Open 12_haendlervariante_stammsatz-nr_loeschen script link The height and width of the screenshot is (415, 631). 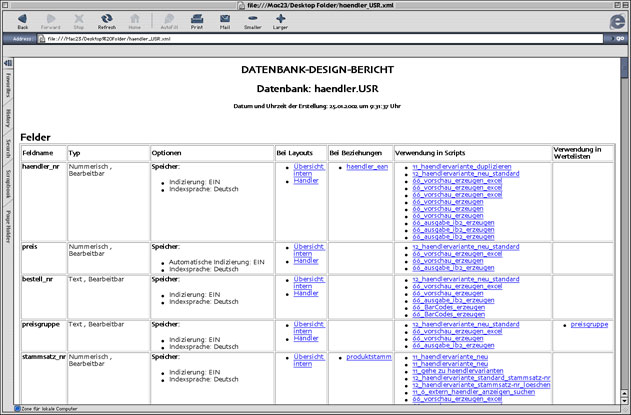(x=481, y=385)
